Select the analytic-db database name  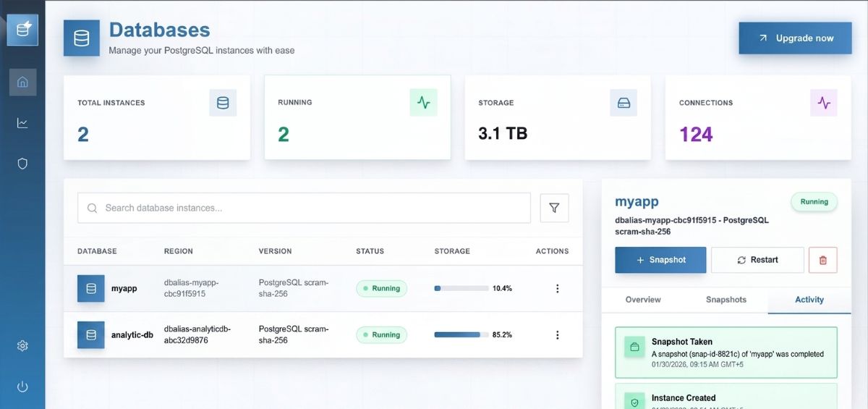[132, 334]
